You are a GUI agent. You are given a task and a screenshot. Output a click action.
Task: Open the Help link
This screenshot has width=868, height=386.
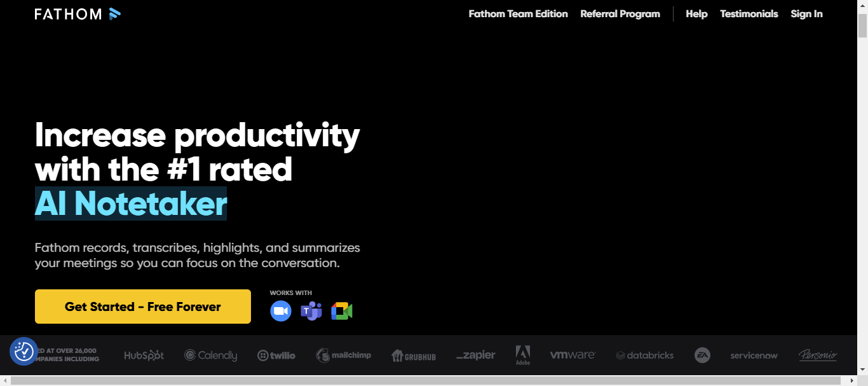[696, 14]
